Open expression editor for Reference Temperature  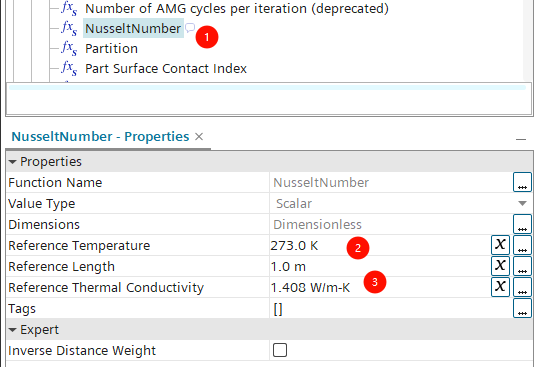(x=500, y=245)
